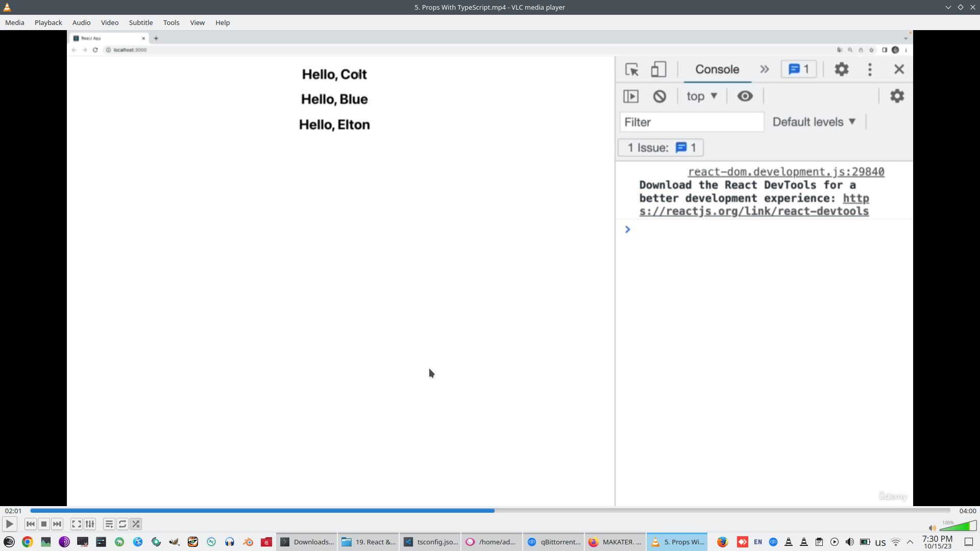Switch to the qBittorrent taskbar window
The height and width of the screenshot is (551, 980).
(x=554, y=542)
